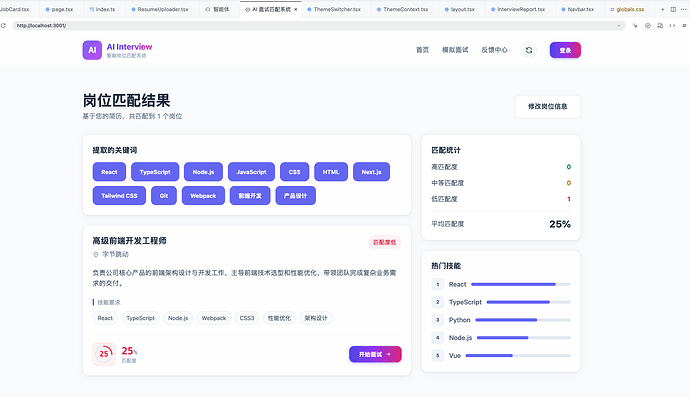Click the circular icon next to the picker
Image resolution: width=690 pixels, height=397 pixels.
[x=648, y=26]
